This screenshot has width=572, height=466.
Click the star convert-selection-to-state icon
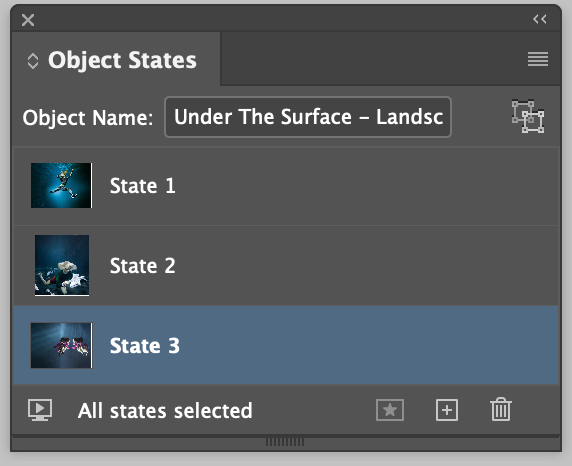(x=390, y=410)
